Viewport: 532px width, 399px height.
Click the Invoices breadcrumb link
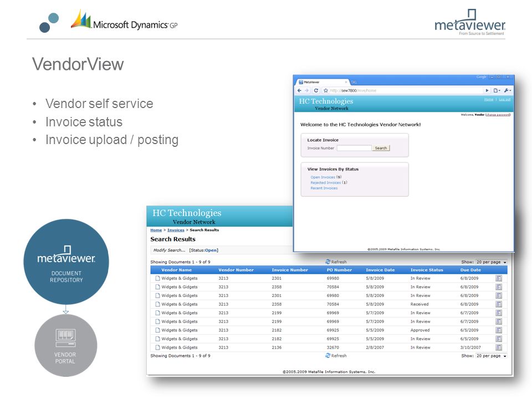176,230
